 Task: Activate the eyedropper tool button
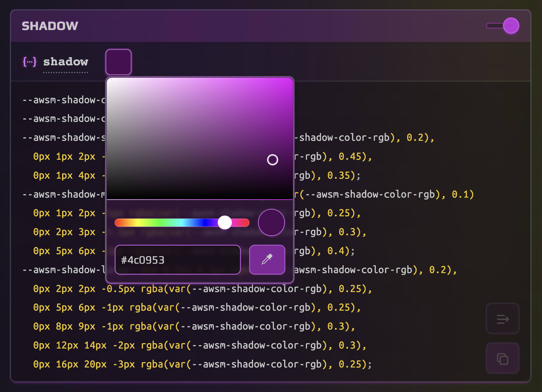267,260
